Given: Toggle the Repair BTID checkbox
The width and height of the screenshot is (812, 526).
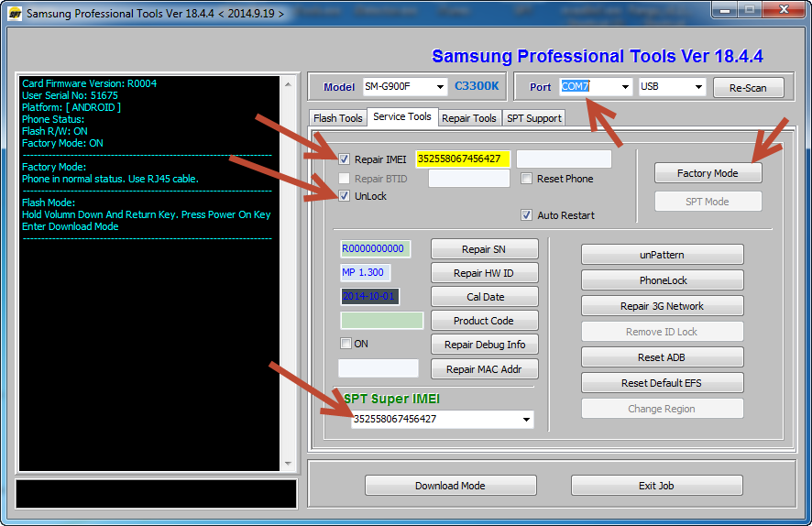Looking at the screenshot, I should click(x=345, y=179).
